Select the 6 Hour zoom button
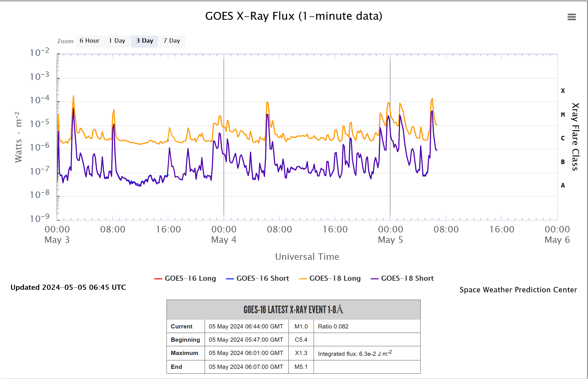This screenshot has height=379, width=588. [x=89, y=41]
